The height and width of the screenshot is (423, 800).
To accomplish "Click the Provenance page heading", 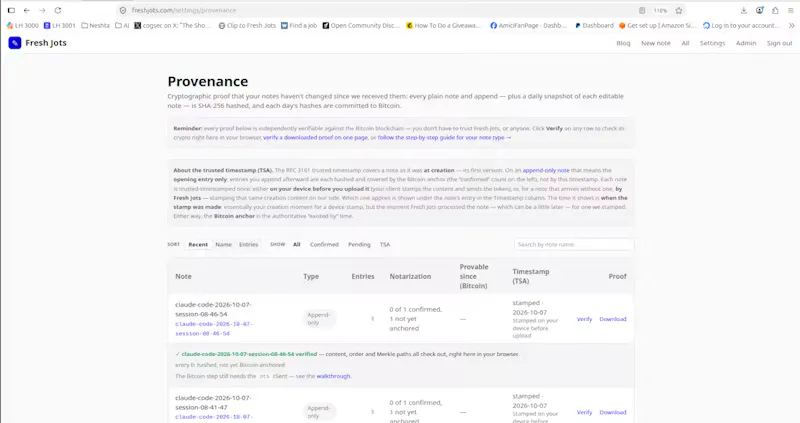I will 208,82.
